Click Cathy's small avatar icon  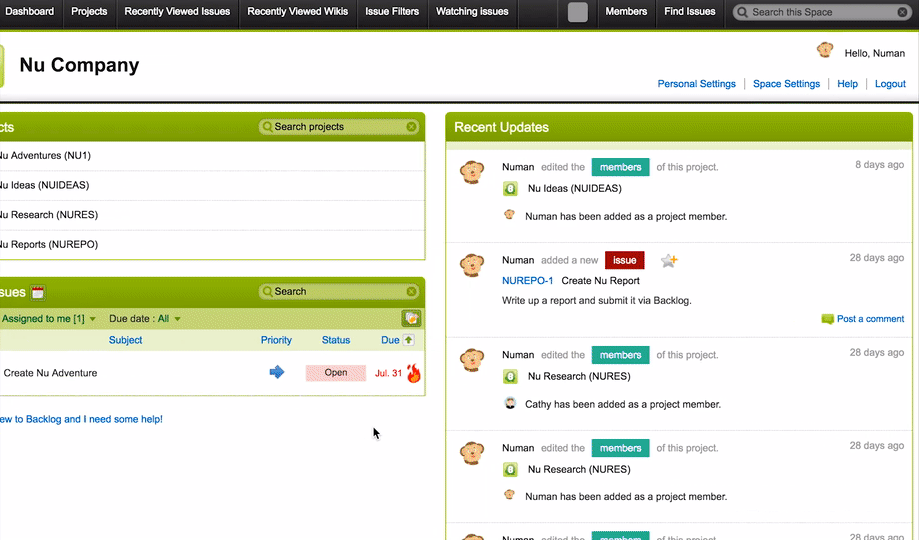(510, 403)
